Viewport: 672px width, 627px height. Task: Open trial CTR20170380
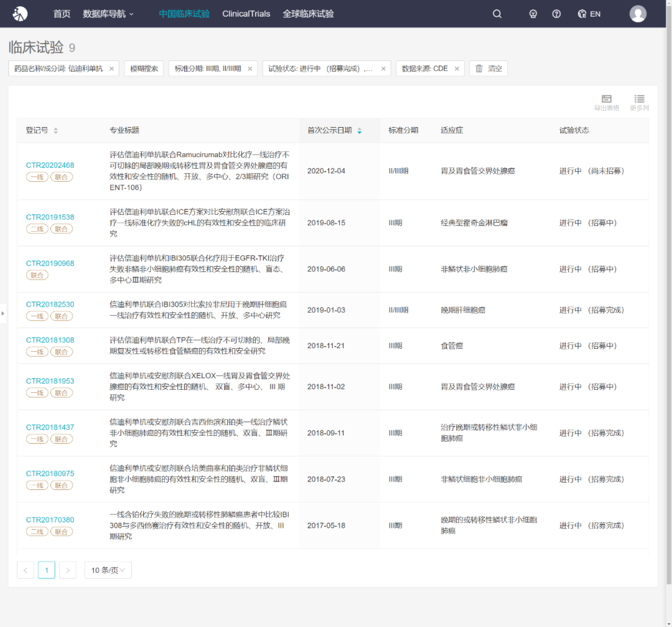click(50, 520)
